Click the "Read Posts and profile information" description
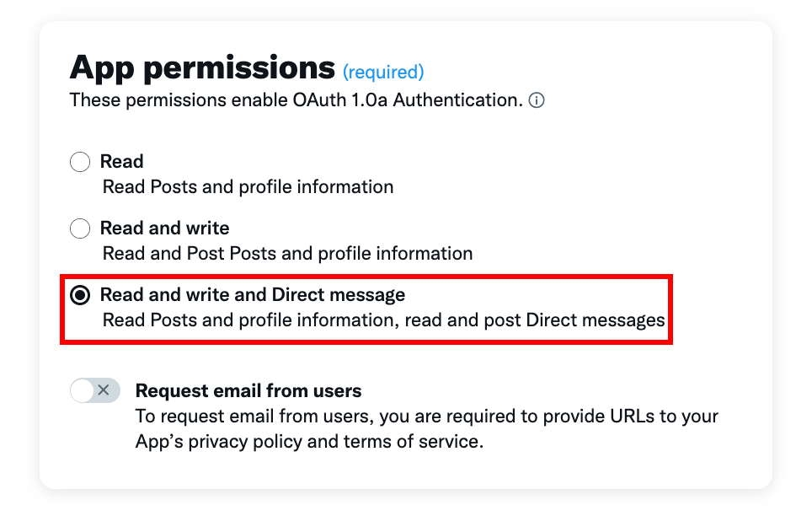The width and height of the screenshot is (812, 516). [248, 186]
